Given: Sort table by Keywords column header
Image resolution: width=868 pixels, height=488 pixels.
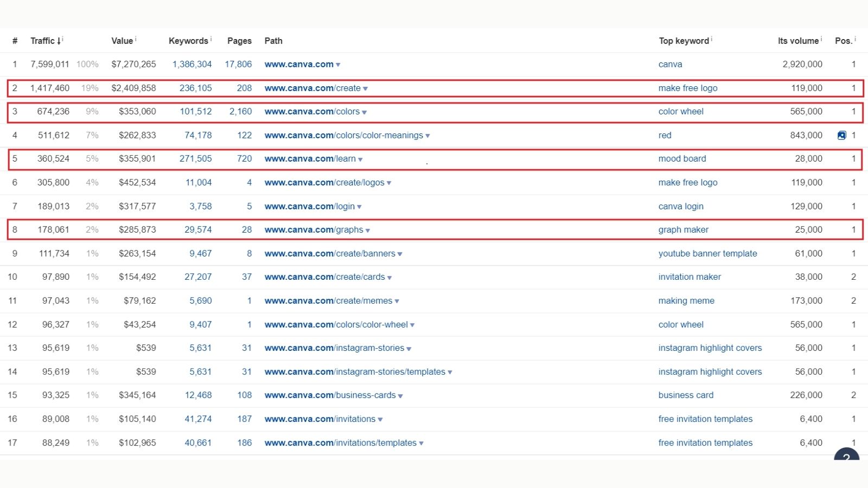Looking at the screenshot, I should click(188, 41).
